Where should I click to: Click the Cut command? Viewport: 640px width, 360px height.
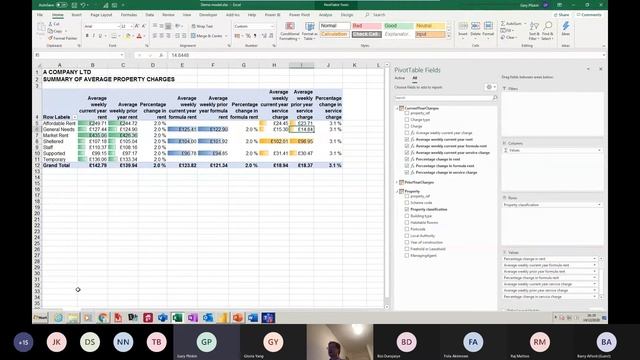(x=53, y=24)
